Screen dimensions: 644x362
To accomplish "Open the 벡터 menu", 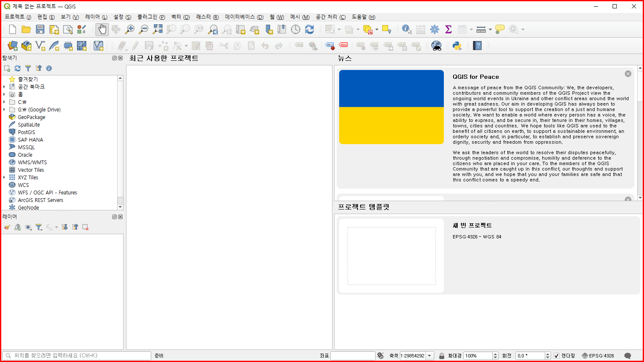I will tap(180, 17).
